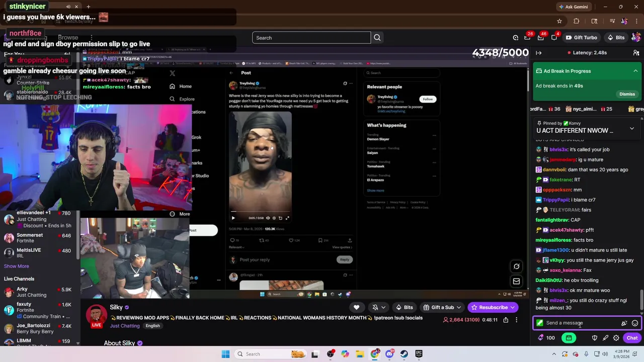
Task: Click the Gift Turbo button
Action: pyautogui.click(x=582, y=38)
